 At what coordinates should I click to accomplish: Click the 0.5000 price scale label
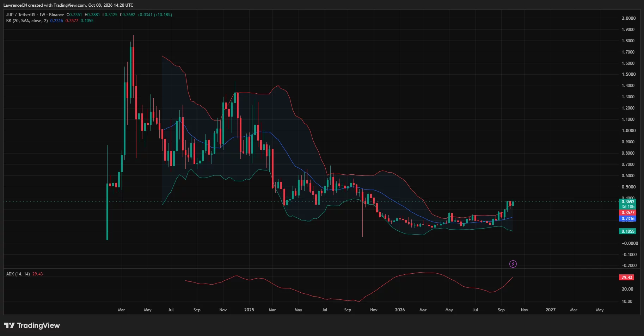(629, 187)
